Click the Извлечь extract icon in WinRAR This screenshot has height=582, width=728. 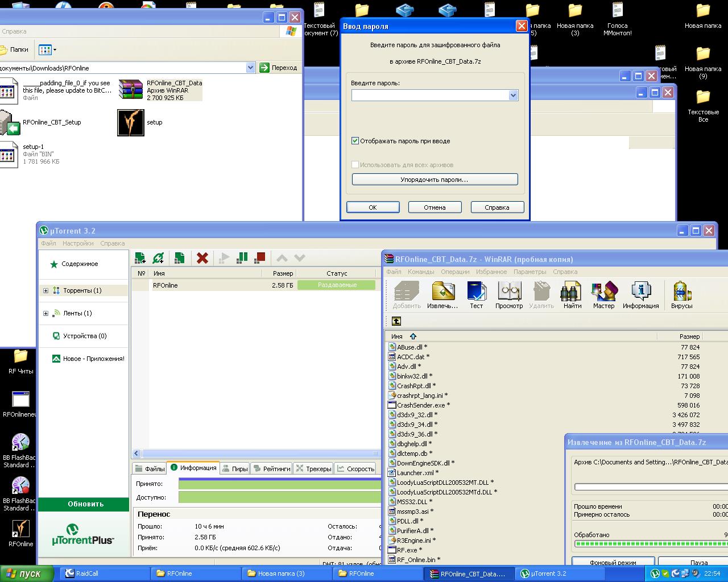(442, 295)
